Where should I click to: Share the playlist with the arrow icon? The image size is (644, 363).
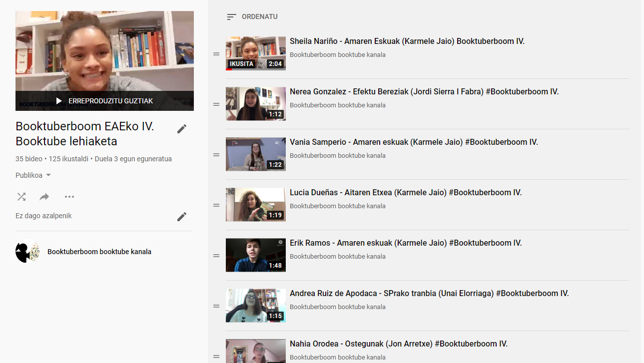coord(44,197)
